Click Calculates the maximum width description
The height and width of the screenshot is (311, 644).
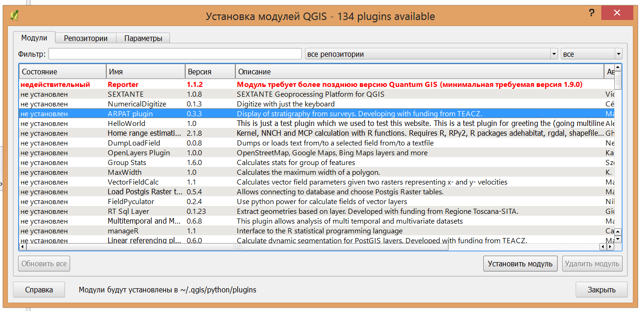[308, 172]
